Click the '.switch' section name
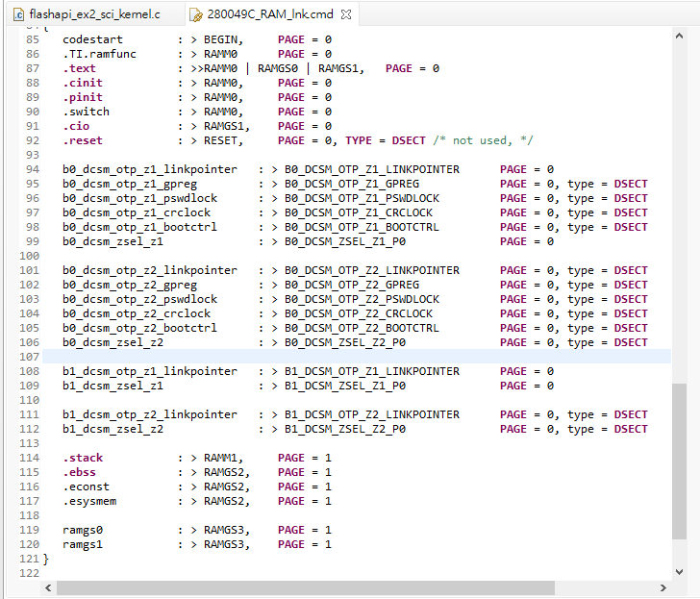The width and height of the screenshot is (700, 599). pyautogui.click(x=87, y=112)
